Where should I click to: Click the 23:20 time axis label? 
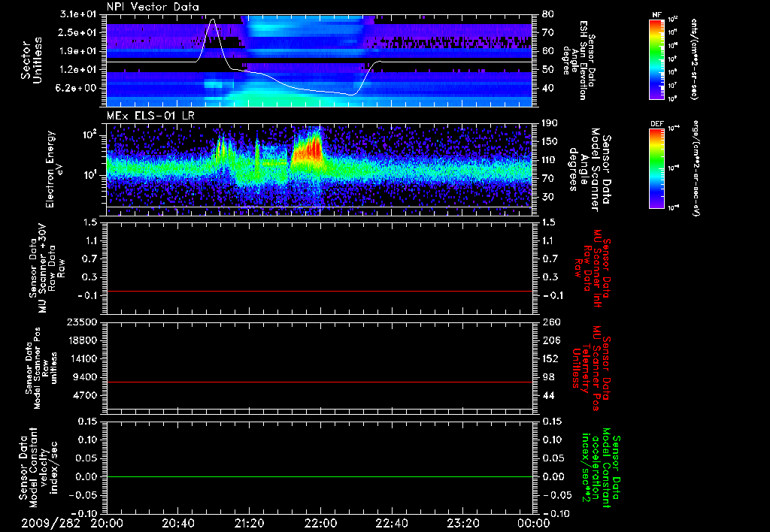click(x=462, y=523)
